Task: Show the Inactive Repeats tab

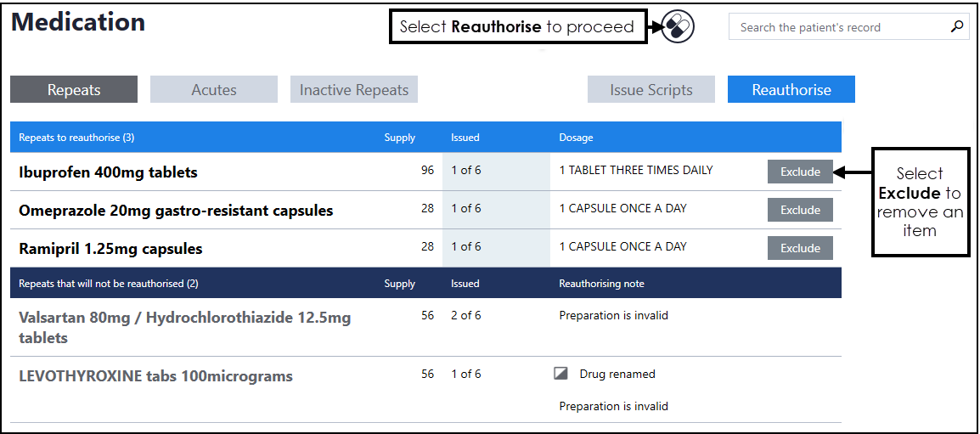Action: pos(353,90)
